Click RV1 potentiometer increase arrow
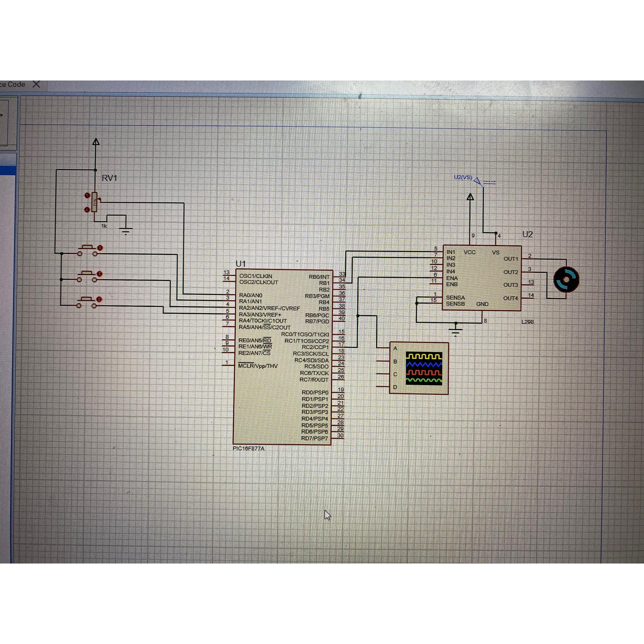The width and height of the screenshot is (644, 644). [87, 195]
